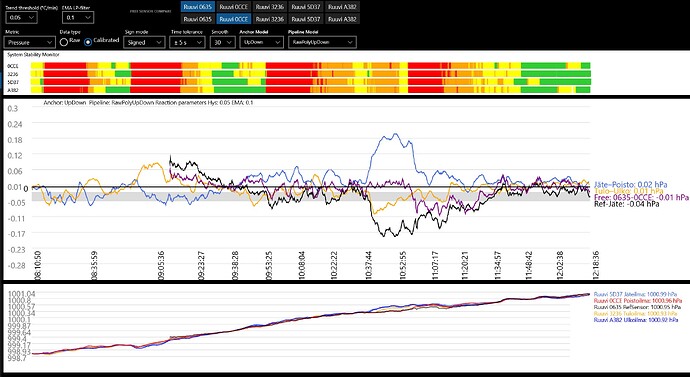Screen dimensions: 690x377
Task: Toggle Ruuvi A382 in bottom sensor row
Action: [342, 19]
